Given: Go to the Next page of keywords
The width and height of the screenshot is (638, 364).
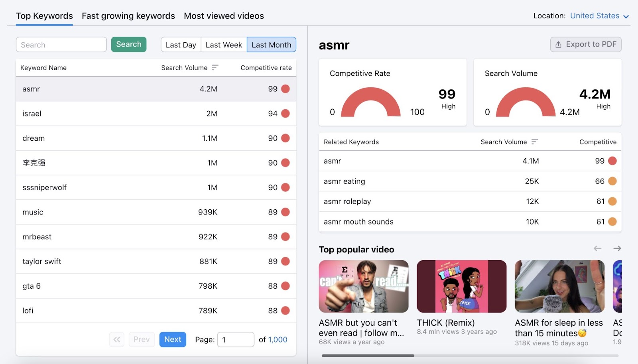Looking at the screenshot, I should coord(172,339).
